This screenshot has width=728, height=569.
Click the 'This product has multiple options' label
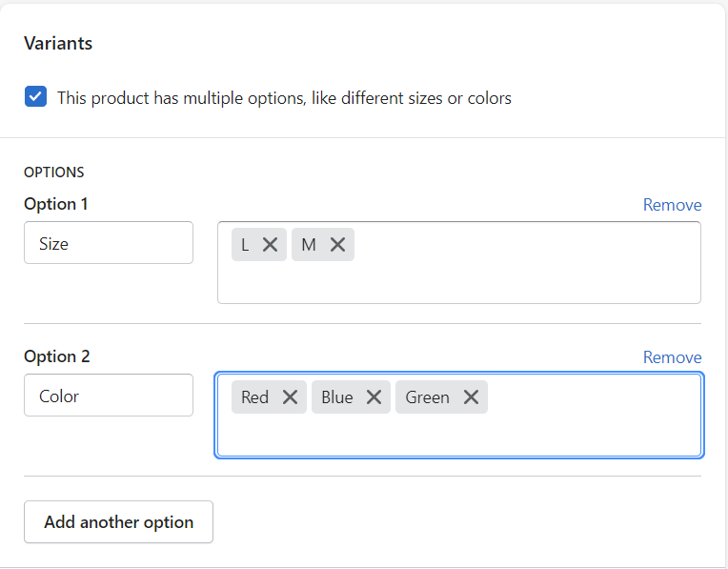(x=284, y=98)
